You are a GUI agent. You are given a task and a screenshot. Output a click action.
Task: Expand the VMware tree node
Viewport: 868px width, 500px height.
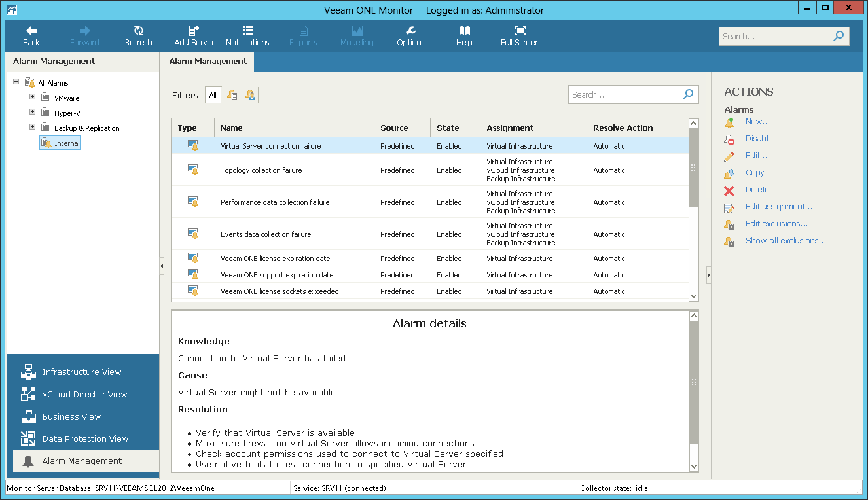(x=32, y=97)
